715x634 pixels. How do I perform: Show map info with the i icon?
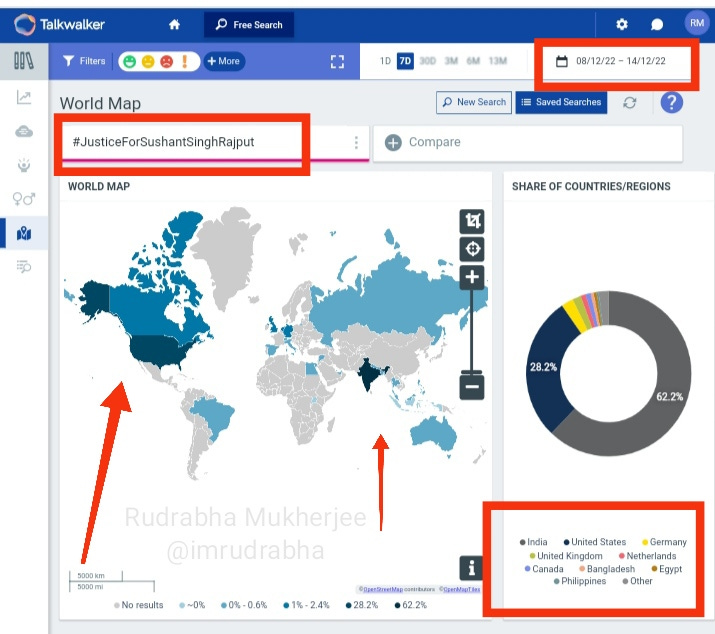coord(472,568)
